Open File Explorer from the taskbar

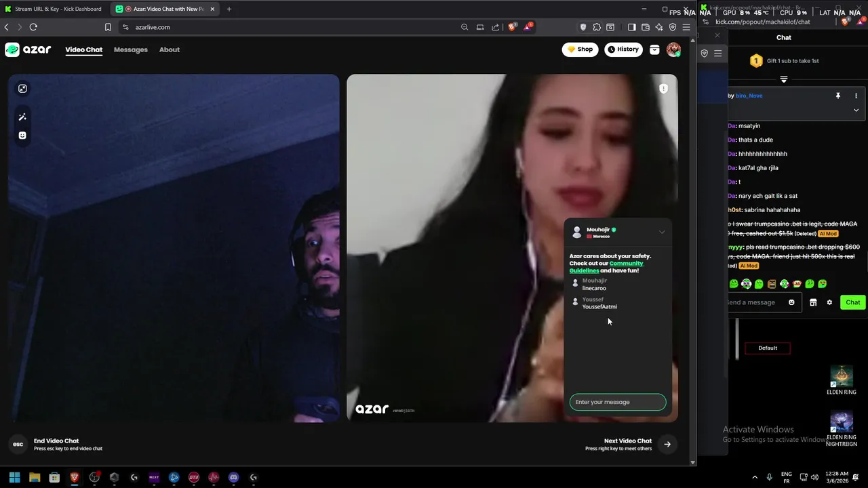(35, 477)
